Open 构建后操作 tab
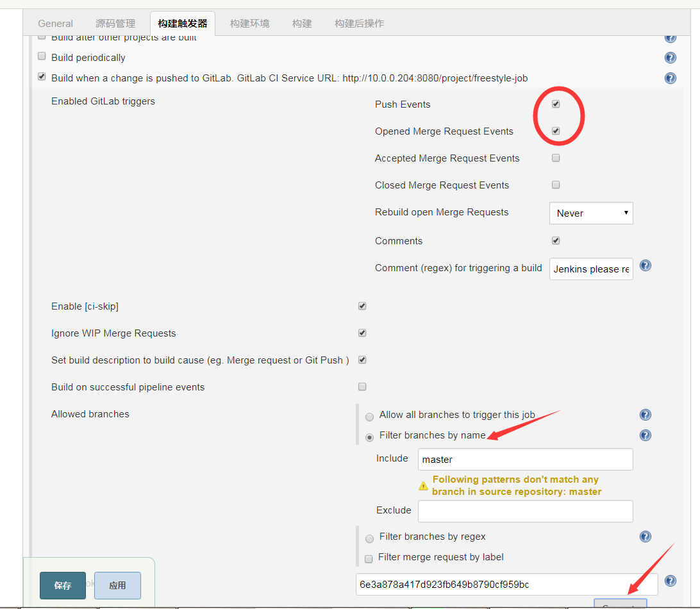 pyautogui.click(x=360, y=23)
